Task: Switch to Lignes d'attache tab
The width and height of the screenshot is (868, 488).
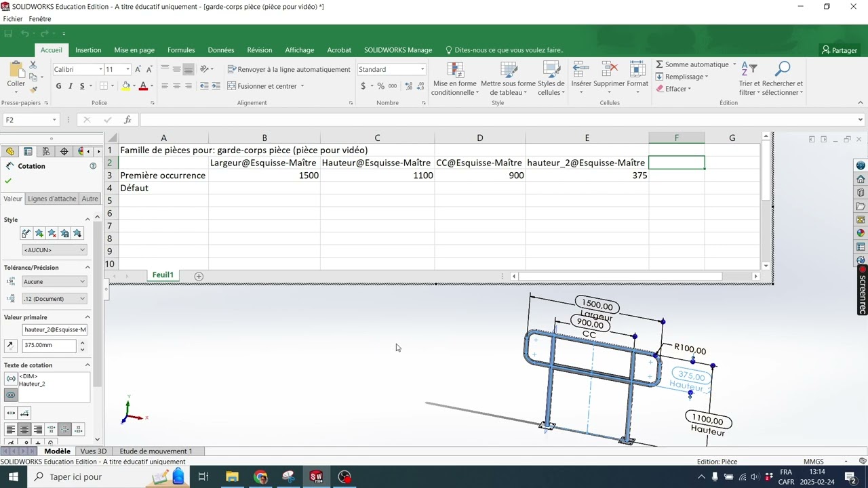Action: point(52,199)
